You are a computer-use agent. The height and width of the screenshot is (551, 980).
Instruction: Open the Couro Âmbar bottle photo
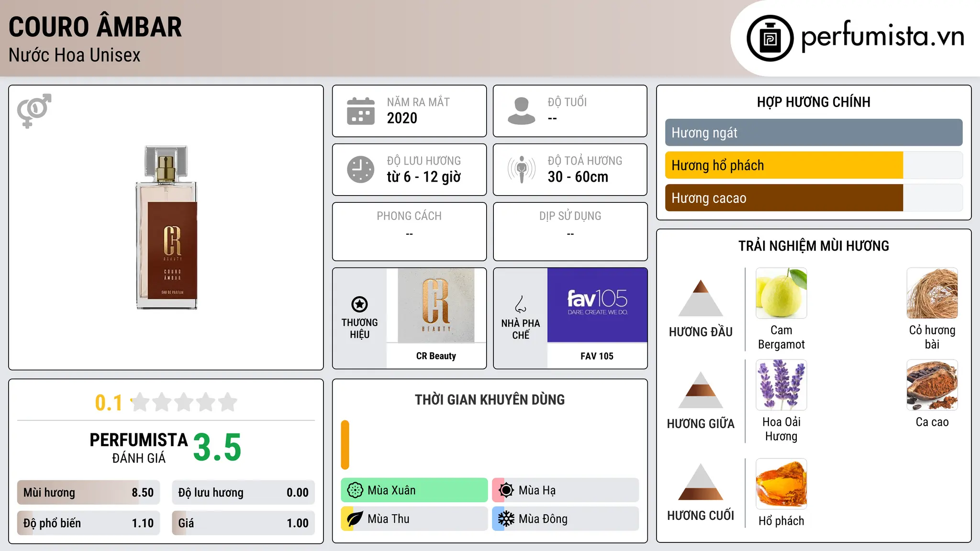coord(167,228)
